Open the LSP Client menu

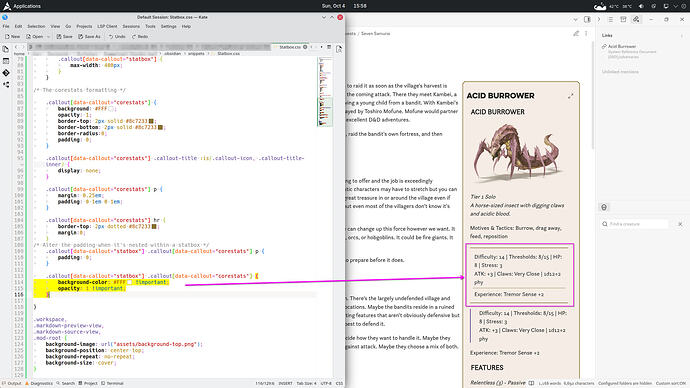[107, 26]
